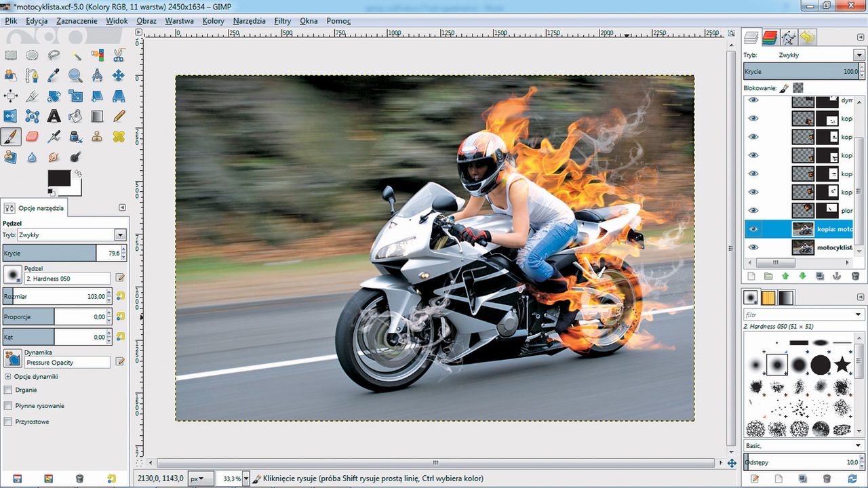Open the brush filtr tag dropdown
868x488 pixels.
(x=859, y=314)
